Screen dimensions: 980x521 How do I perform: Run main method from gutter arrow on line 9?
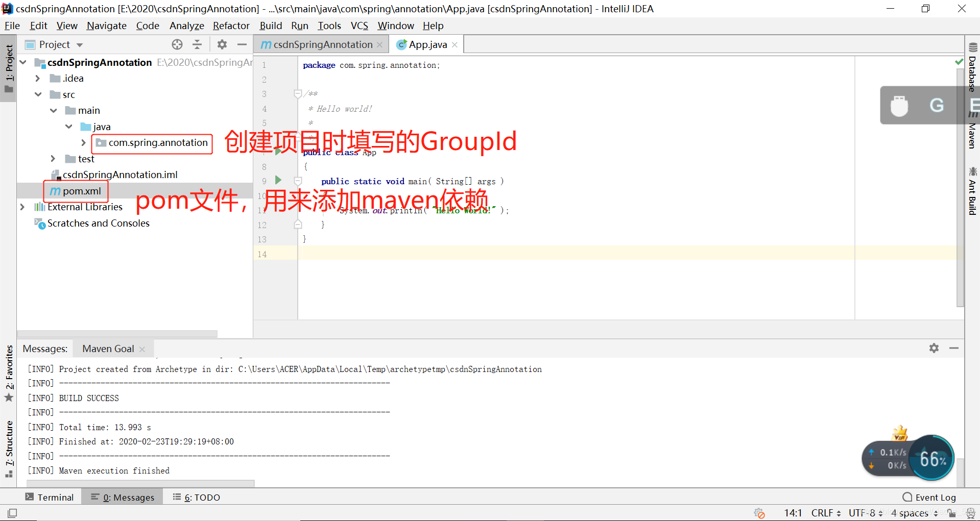coord(278,180)
